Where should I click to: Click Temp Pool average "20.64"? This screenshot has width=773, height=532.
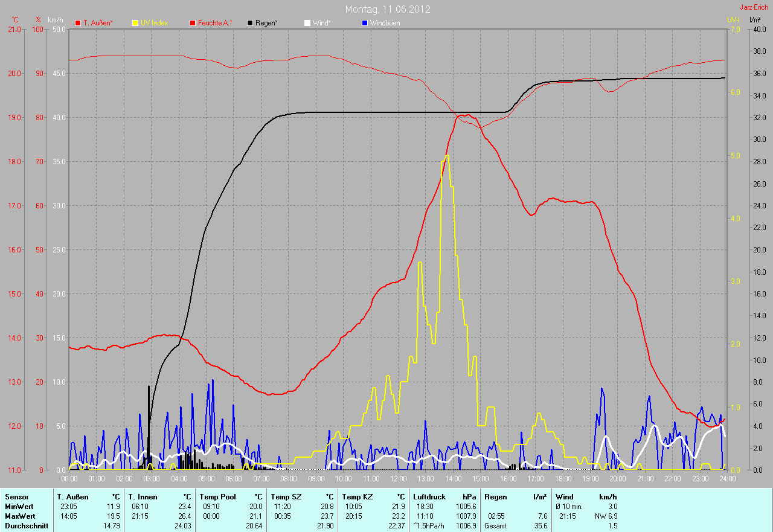254,526
